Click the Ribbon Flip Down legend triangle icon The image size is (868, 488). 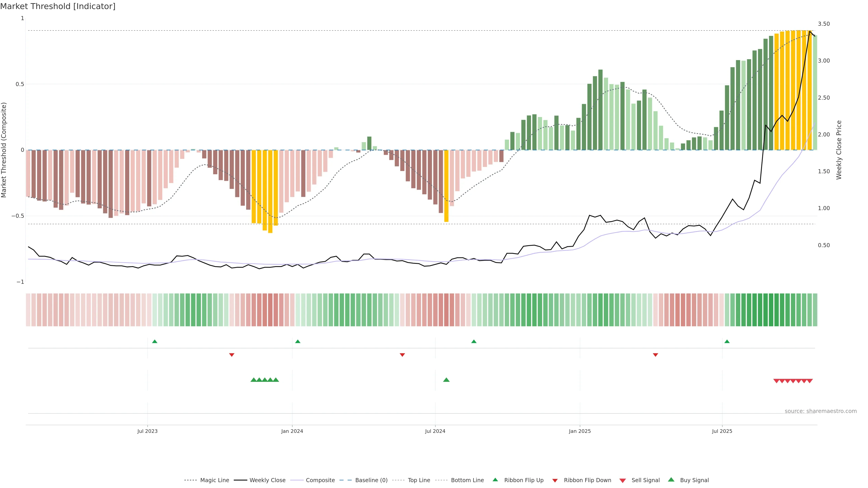(x=555, y=480)
